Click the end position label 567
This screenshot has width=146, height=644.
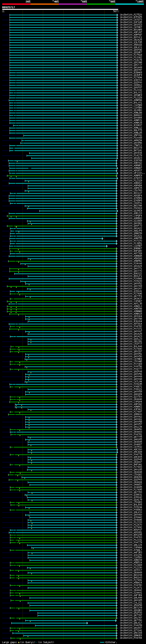pos(115,11)
